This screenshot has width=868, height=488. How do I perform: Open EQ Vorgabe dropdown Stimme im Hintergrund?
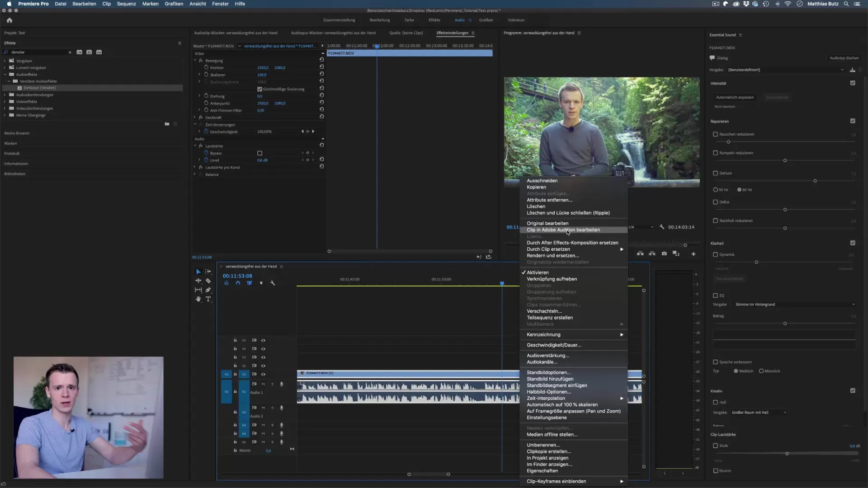[x=795, y=304]
